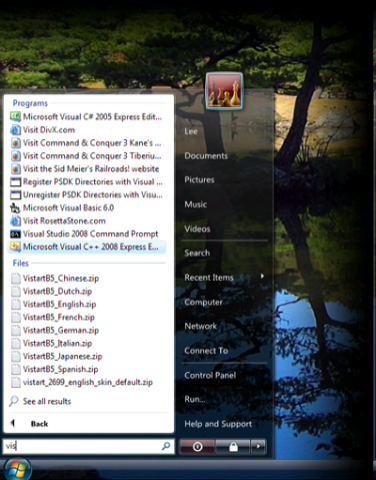Click the magnifier next to See all results

click(x=14, y=401)
